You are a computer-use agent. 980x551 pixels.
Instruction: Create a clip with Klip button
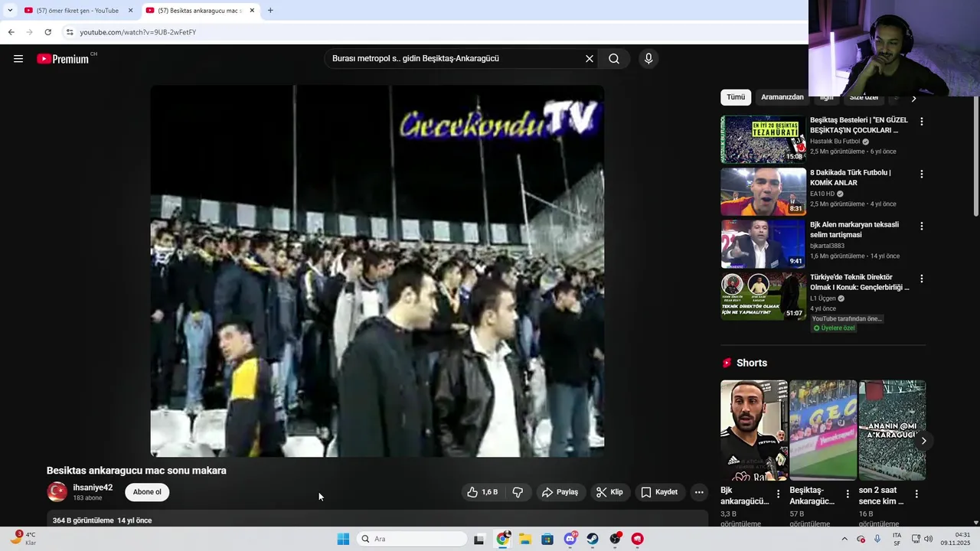click(x=609, y=492)
